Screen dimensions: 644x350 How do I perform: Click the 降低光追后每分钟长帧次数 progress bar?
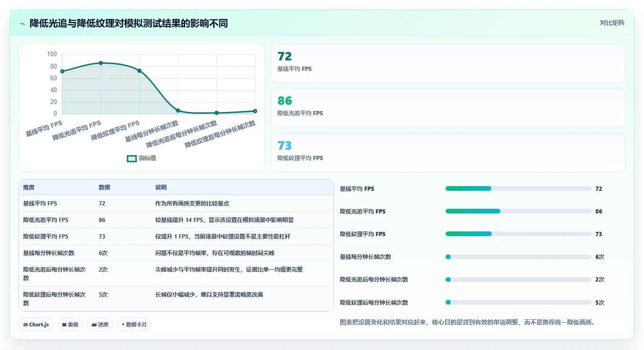518,280
